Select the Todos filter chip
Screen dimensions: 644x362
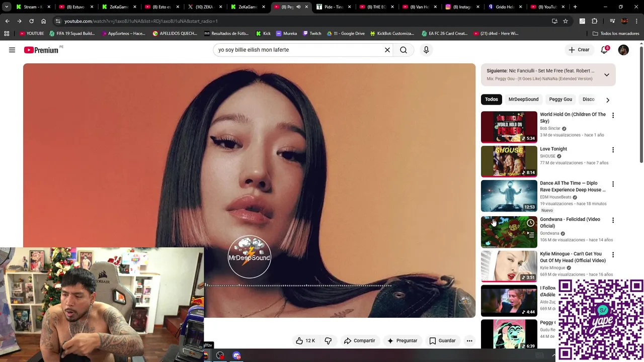click(x=492, y=99)
